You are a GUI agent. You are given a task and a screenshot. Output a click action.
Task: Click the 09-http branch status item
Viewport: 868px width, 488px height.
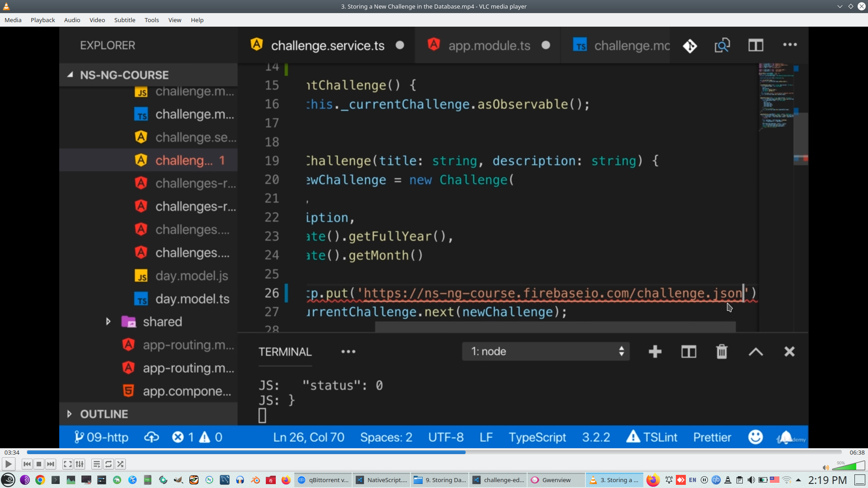tap(102, 437)
